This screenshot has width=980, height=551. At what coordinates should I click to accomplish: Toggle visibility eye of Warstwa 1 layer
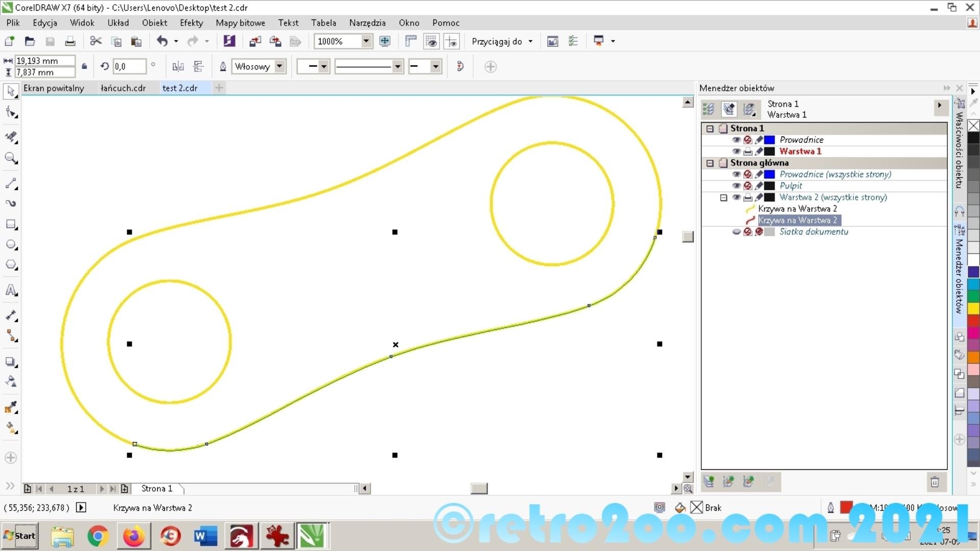pos(736,151)
